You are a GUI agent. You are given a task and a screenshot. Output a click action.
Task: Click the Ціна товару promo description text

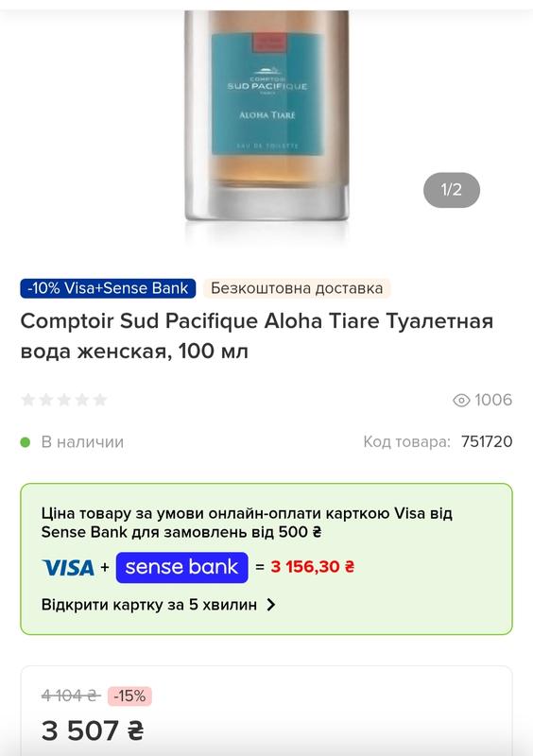247,523
